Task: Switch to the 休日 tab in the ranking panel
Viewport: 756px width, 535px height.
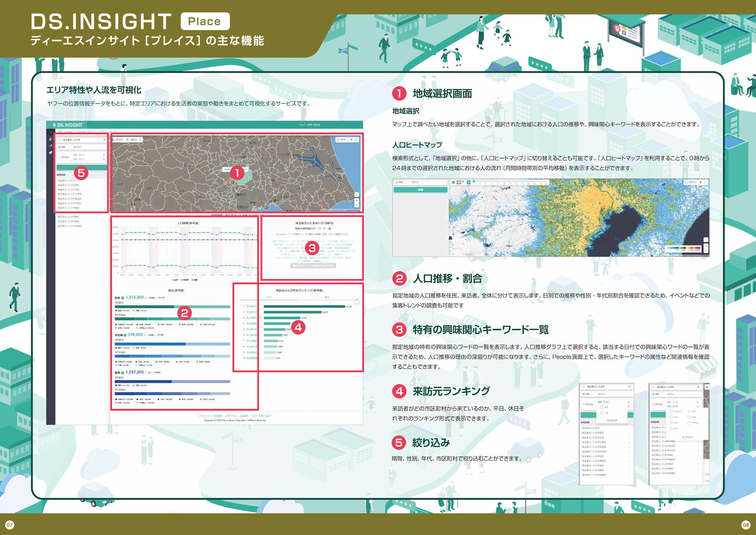Action: pyautogui.click(x=327, y=297)
